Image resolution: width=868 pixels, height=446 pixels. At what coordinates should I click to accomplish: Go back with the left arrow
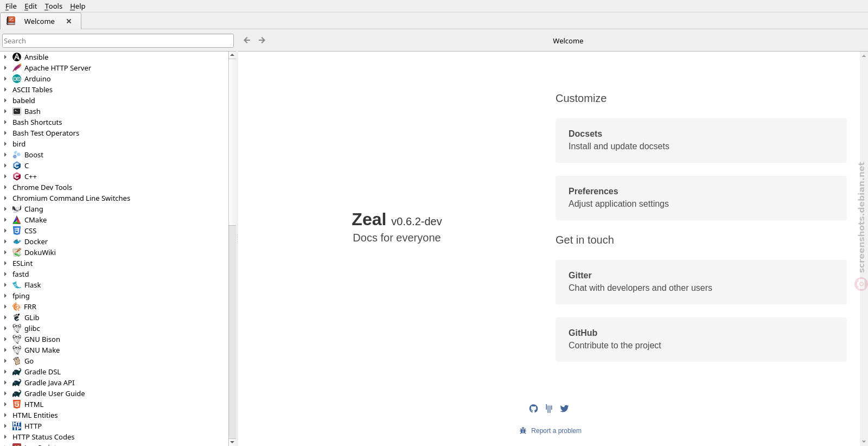pyautogui.click(x=247, y=40)
